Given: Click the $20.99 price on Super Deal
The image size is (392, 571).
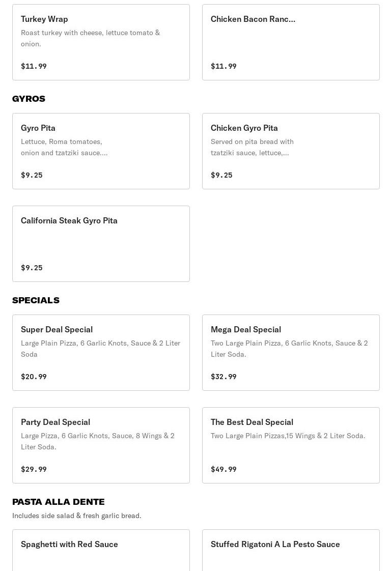Looking at the screenshot, I should tap(34, 377).
